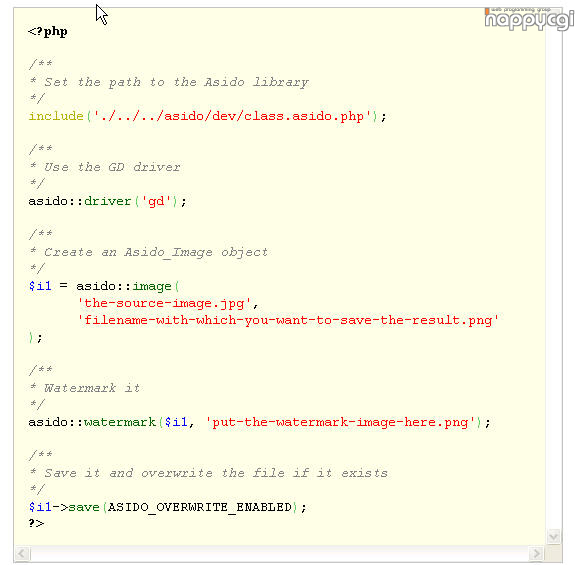Click the save method call

84,507
